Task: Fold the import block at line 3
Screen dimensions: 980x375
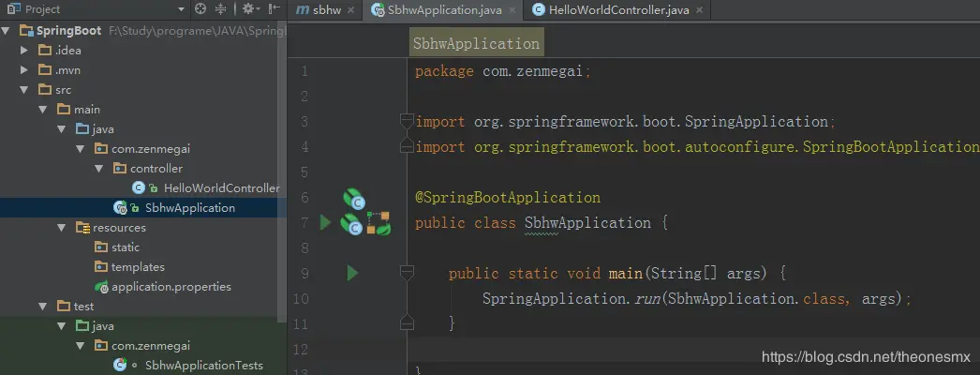Action: [407, 121]
